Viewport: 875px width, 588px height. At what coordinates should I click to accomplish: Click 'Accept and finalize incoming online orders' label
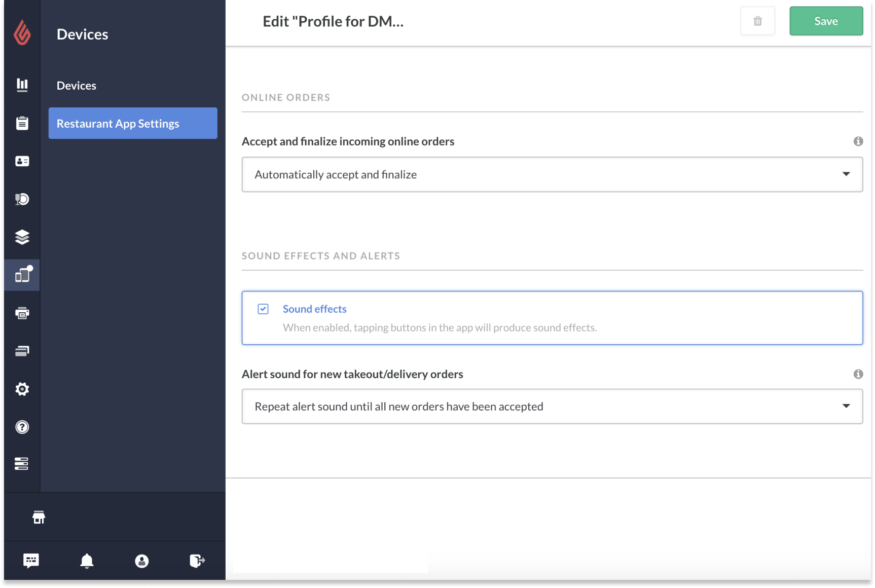[348, 141]
